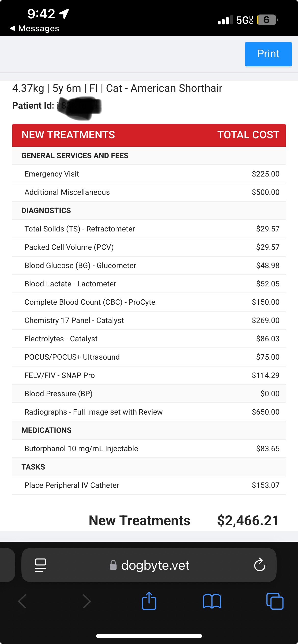Viewport: 298px width, 644px height.
Task: Open the page format menu icon
Action: [40, 565]
